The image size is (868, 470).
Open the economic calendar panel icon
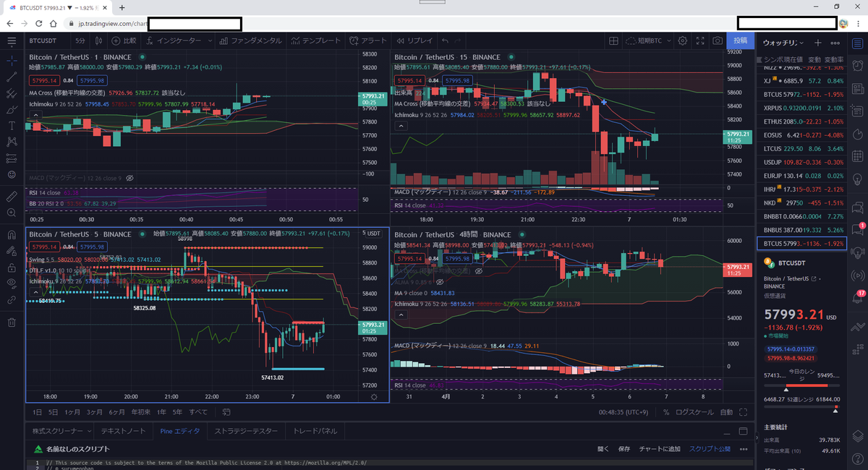pyautogui.click(x=859, y=158)
